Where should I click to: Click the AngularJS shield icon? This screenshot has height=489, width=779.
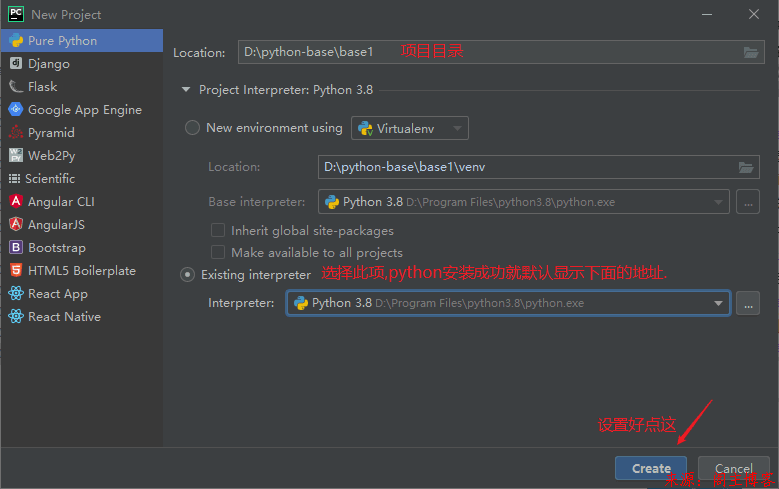coord(16,224)
